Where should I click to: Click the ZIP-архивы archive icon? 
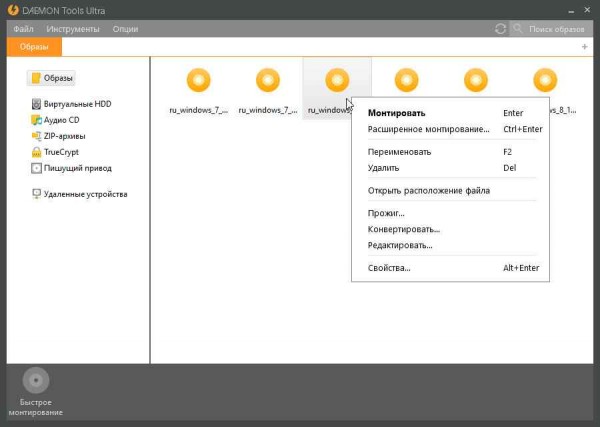(36, 136)
